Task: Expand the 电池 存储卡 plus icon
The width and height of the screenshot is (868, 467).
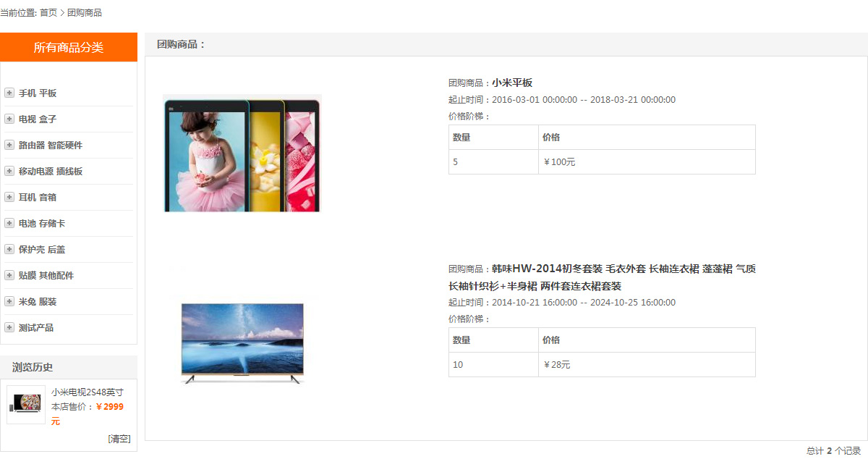Action: coord(9,223)
